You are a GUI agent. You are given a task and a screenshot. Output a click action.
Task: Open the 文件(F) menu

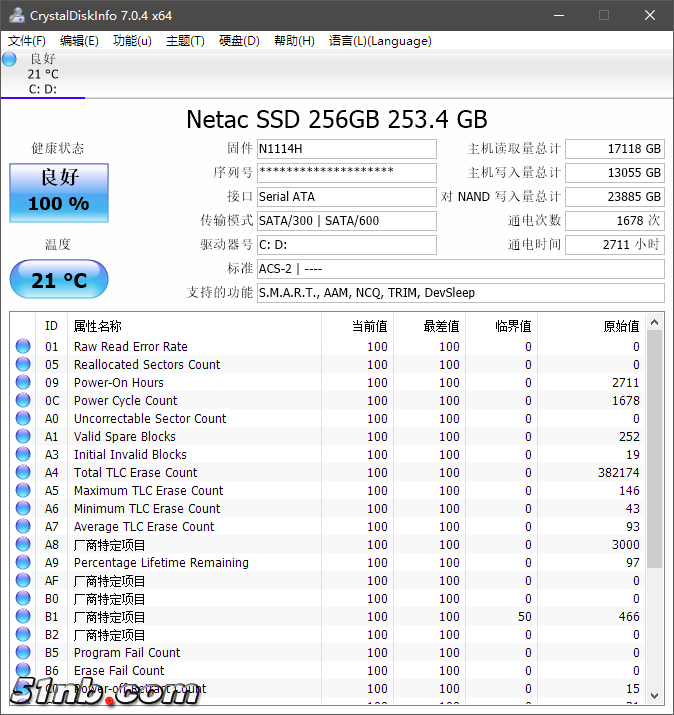click(27, 41)
